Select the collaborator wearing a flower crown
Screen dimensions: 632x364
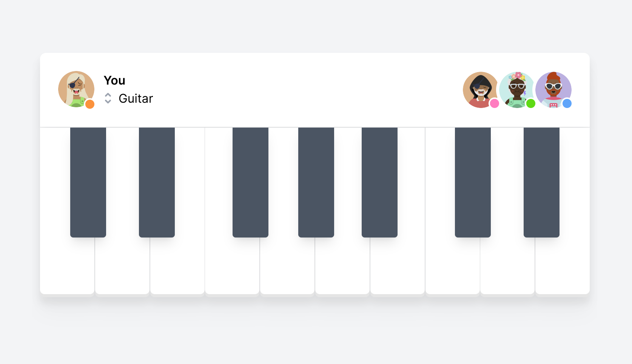click(x=517, y=89)
